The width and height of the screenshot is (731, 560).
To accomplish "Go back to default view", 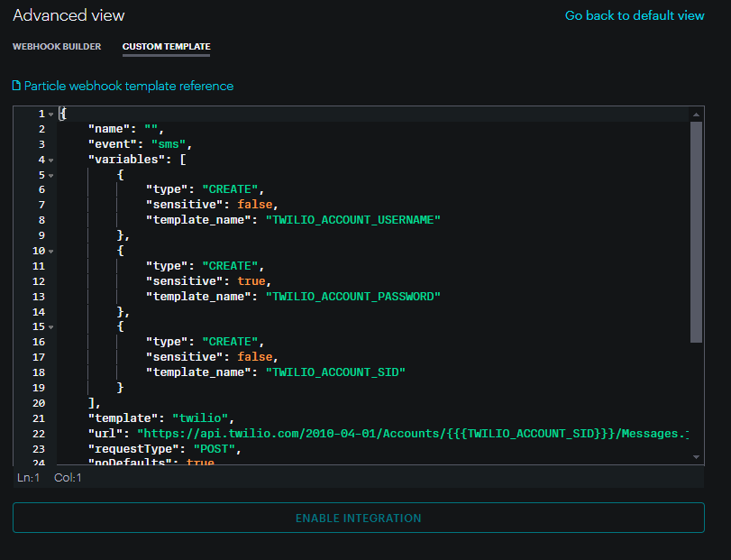I will 635,15.
